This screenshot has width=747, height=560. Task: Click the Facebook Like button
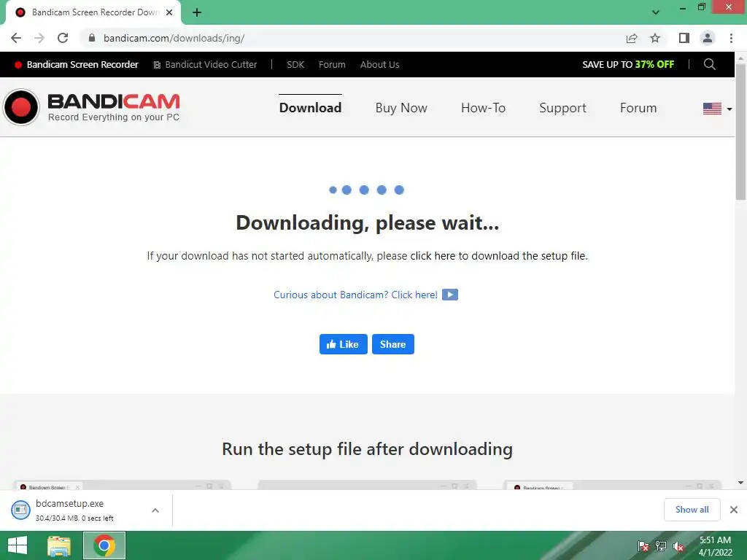tap(343, 344)
